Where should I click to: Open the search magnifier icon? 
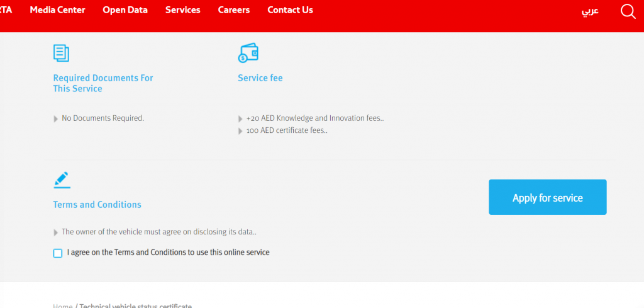coord(628,11)
